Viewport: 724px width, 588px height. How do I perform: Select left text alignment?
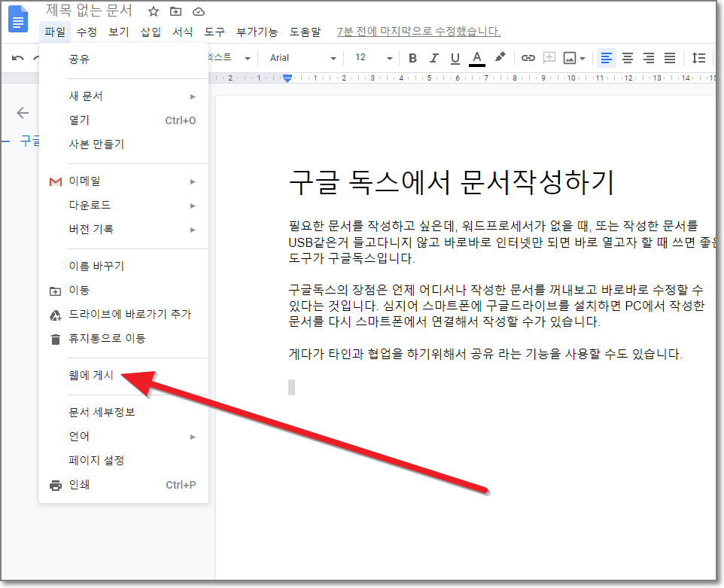[x=607, y=58]
